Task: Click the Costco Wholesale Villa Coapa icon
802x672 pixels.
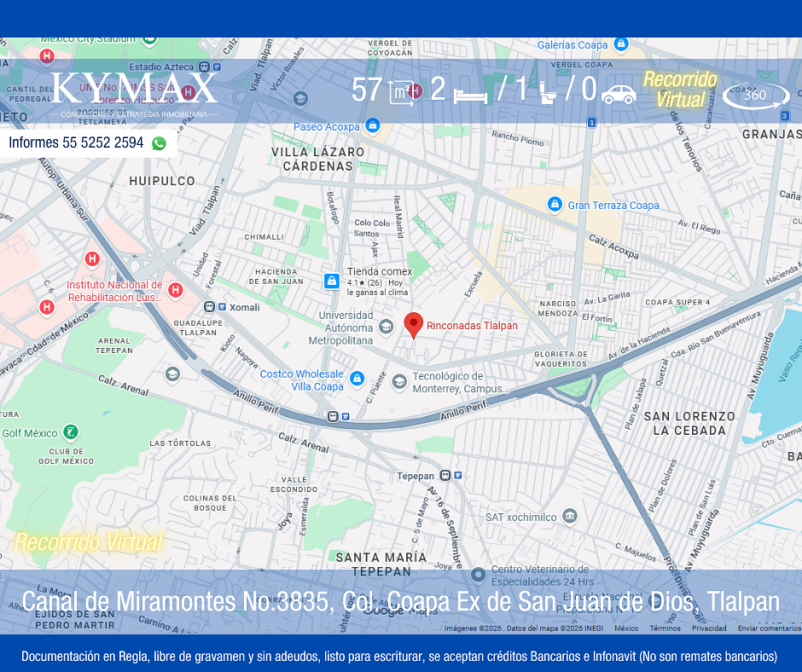Action: tap(357, 379)
